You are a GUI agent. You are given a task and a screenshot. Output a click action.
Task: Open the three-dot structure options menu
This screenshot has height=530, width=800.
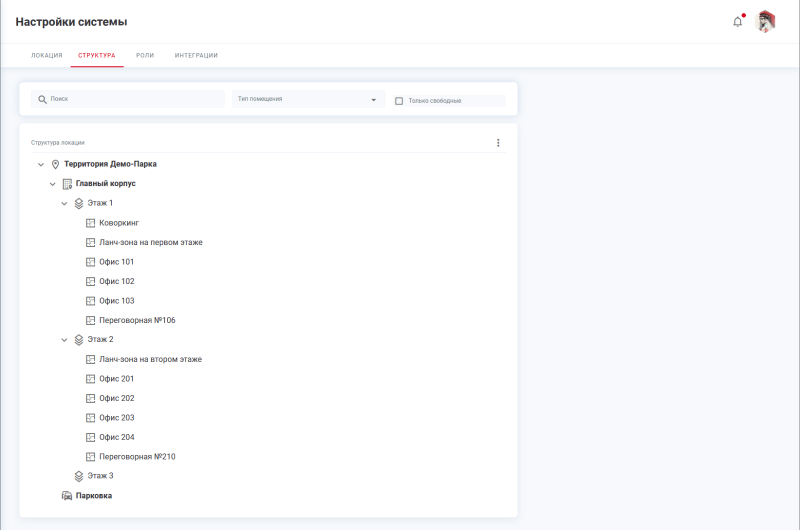[x=498, y=143]
